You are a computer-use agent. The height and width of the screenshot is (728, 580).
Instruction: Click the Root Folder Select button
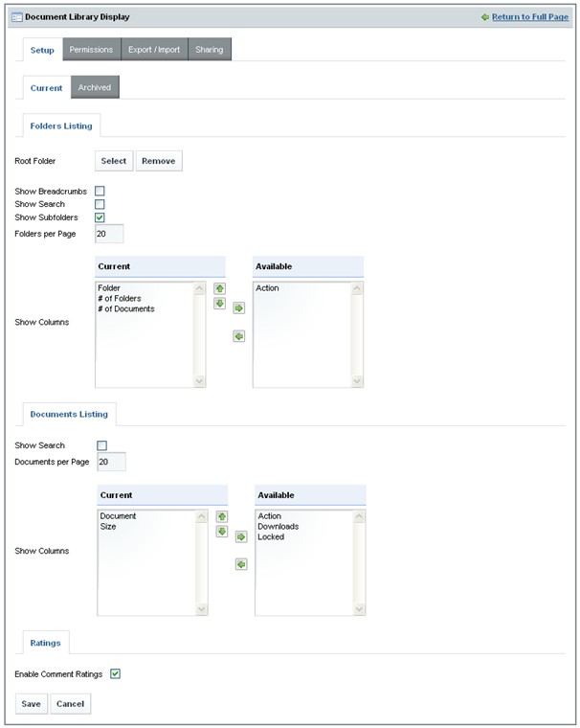114,161
